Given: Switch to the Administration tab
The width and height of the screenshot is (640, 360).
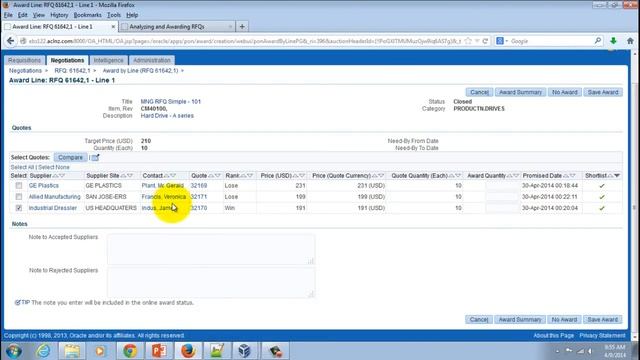Looking at the screenshot, I should (x=152, y=60).
